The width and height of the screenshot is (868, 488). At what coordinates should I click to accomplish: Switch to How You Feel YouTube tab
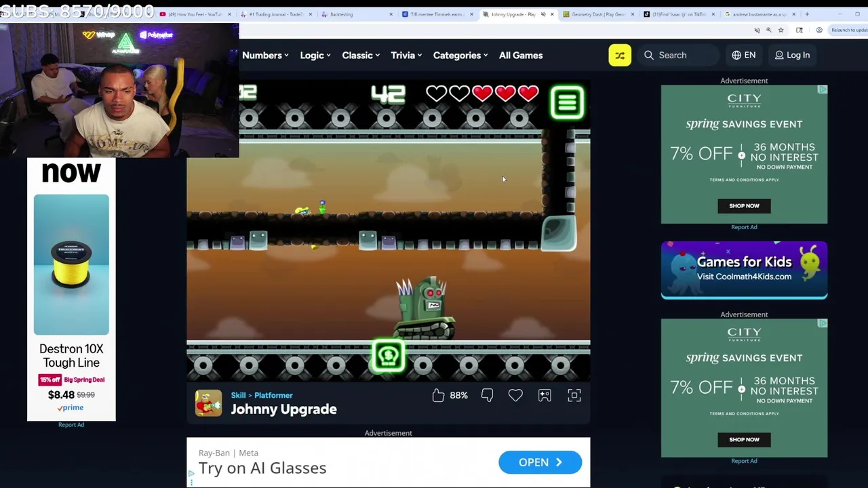(195, 14)
